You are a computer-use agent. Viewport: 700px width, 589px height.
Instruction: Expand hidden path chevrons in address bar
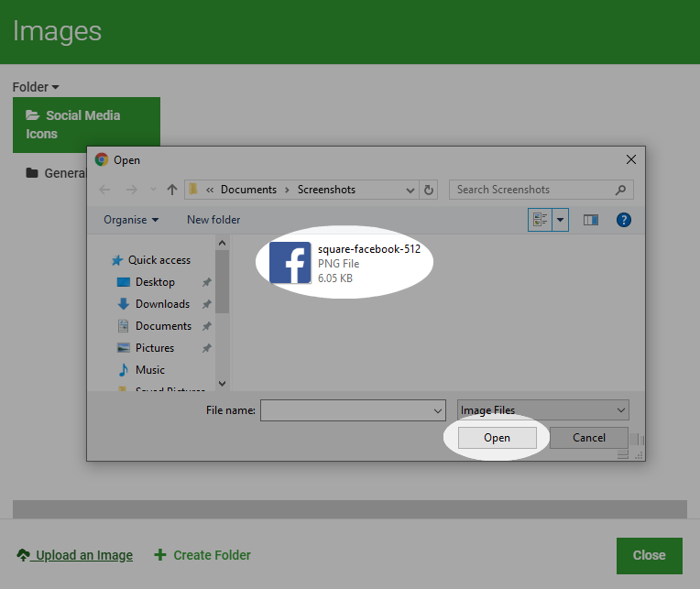(210, 190)
